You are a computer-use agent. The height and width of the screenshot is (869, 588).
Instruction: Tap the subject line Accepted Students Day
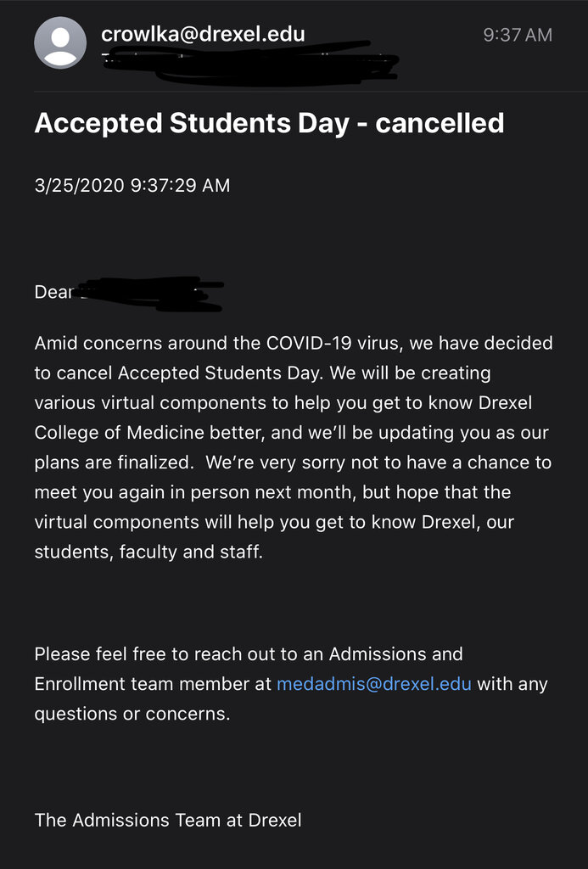(193, 123)
